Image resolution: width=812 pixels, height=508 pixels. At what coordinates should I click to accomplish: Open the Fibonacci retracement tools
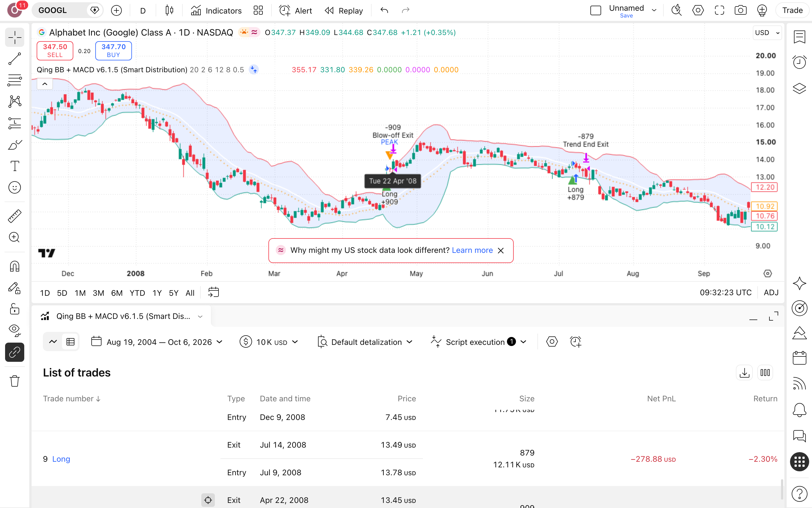15,80
